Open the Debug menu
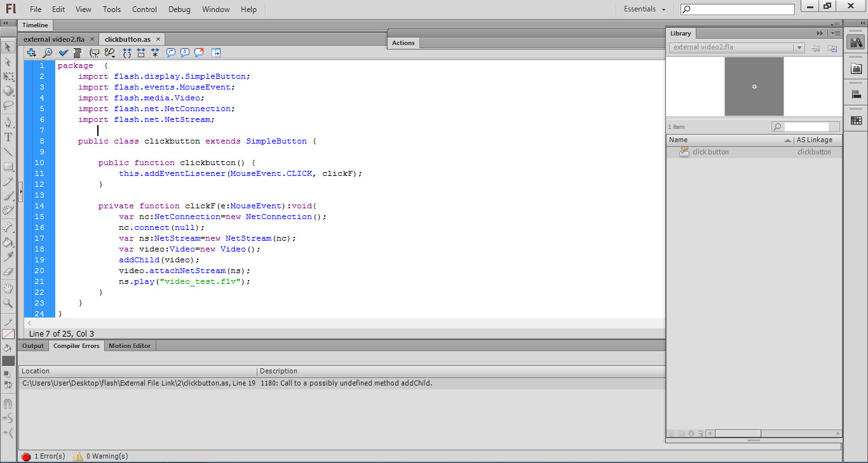The width and height of the screenshot is (868, 463). coord(179,10)
